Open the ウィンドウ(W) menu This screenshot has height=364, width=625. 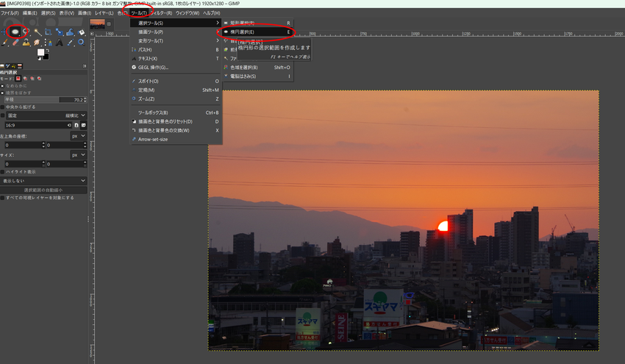click(x=187, y=13)
